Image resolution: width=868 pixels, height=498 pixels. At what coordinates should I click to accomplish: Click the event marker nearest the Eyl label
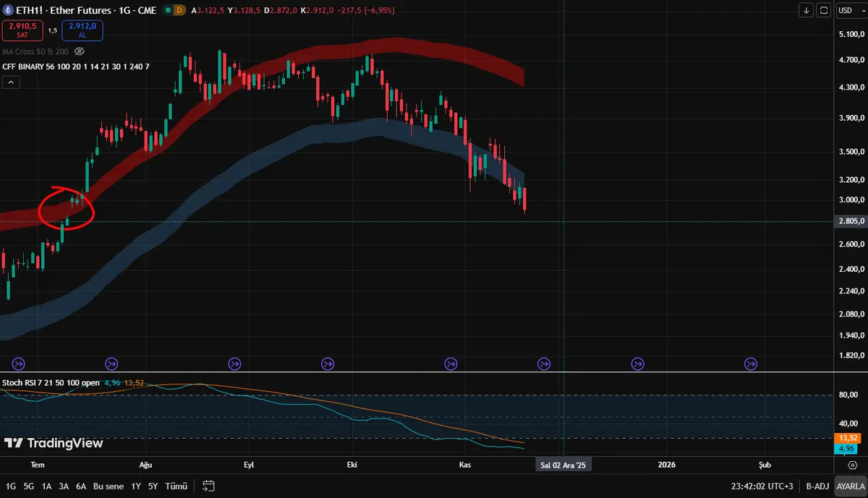coord(235,364)
